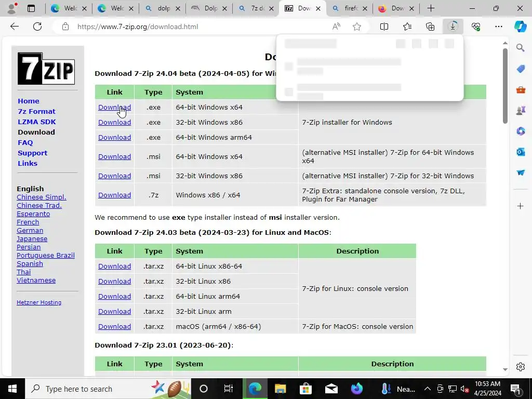Download the 64-bit Windows arm64 exe
The width and height of the screenshot is (532, 399).
(114, 137)
